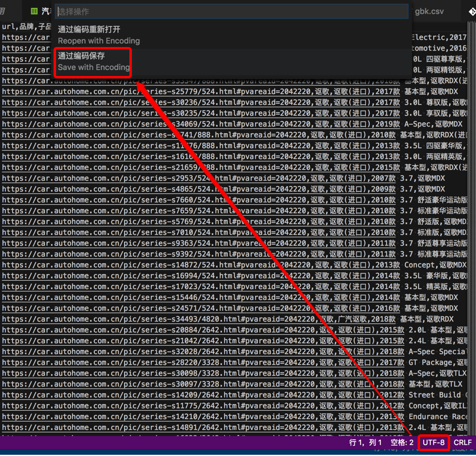Screen dimensions: 476x456
Task: Choose 通过编码重新打开 Reopen with Encoding
Action: pyautogui.click(x=232, y=35)
